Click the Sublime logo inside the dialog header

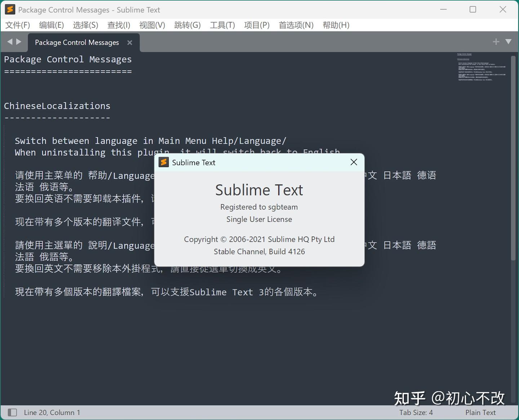click(163, 162)
